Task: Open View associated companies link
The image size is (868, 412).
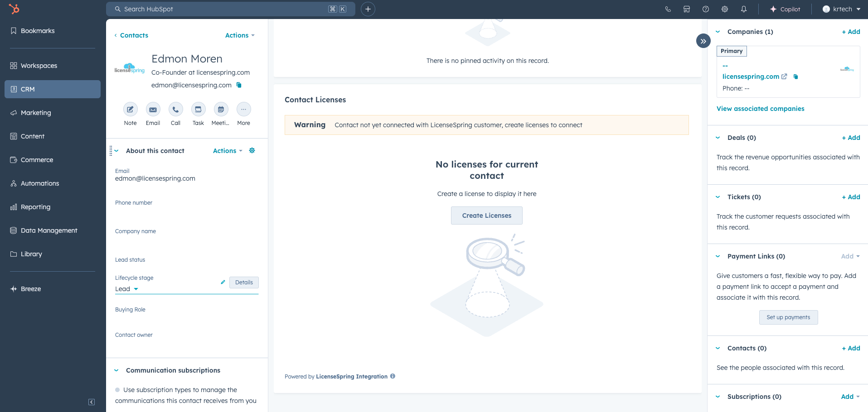Action: (x=760, y=109)
